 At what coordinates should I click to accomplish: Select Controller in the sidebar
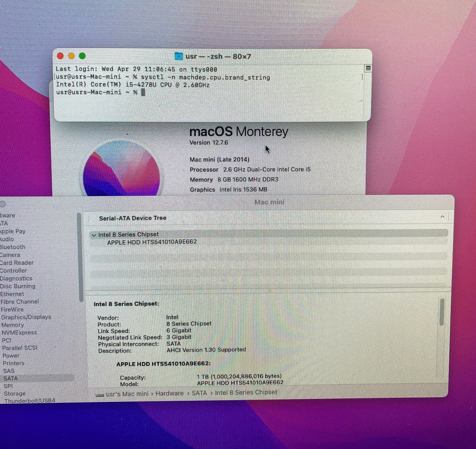(13, 271)
